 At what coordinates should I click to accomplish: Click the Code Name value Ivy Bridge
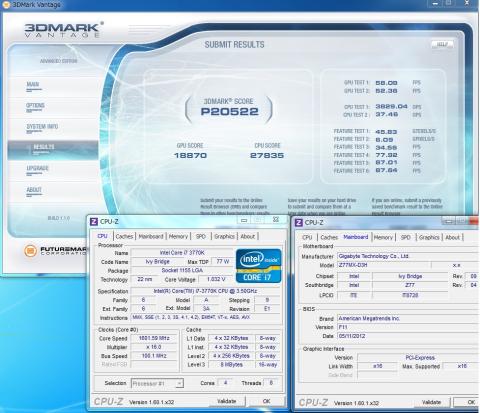pyautogui.click(x=157, y=262)
